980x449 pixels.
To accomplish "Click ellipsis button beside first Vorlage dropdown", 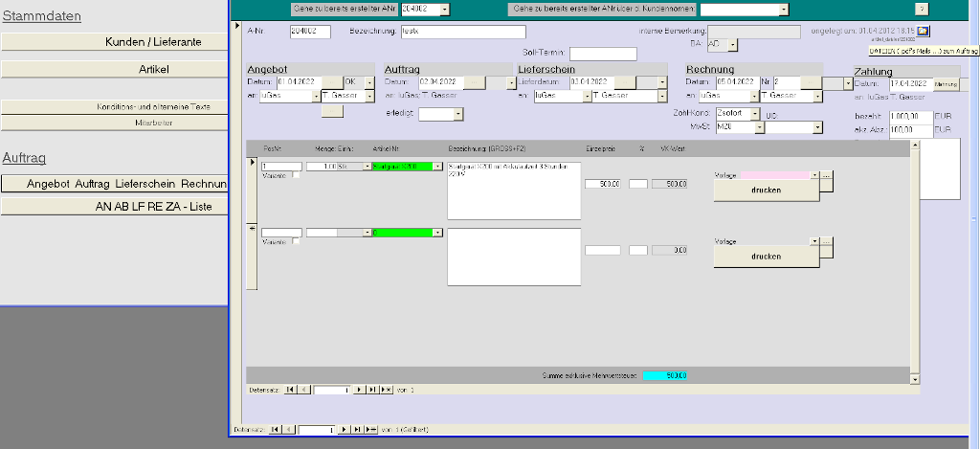I will point(827,175).
